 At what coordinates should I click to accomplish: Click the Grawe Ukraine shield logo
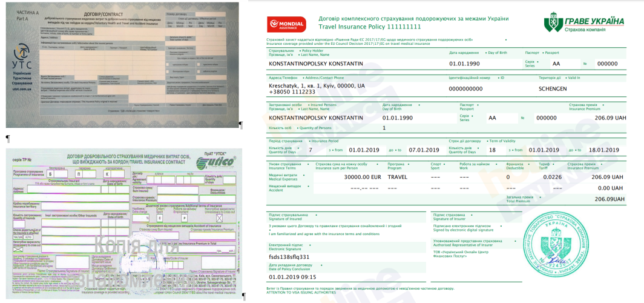(555, 24)
